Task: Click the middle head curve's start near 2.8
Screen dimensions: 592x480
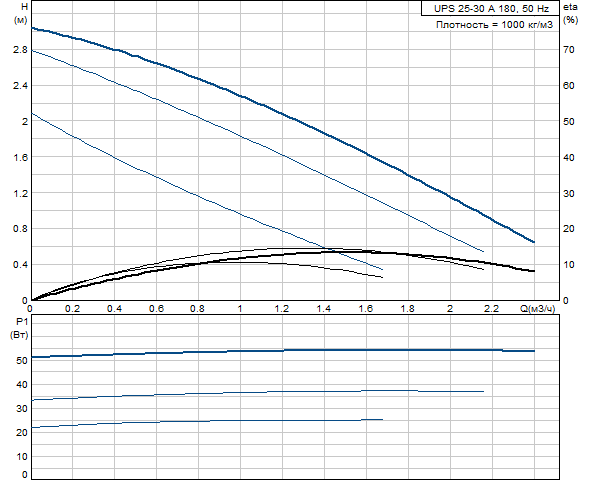Action: (31, 50)
